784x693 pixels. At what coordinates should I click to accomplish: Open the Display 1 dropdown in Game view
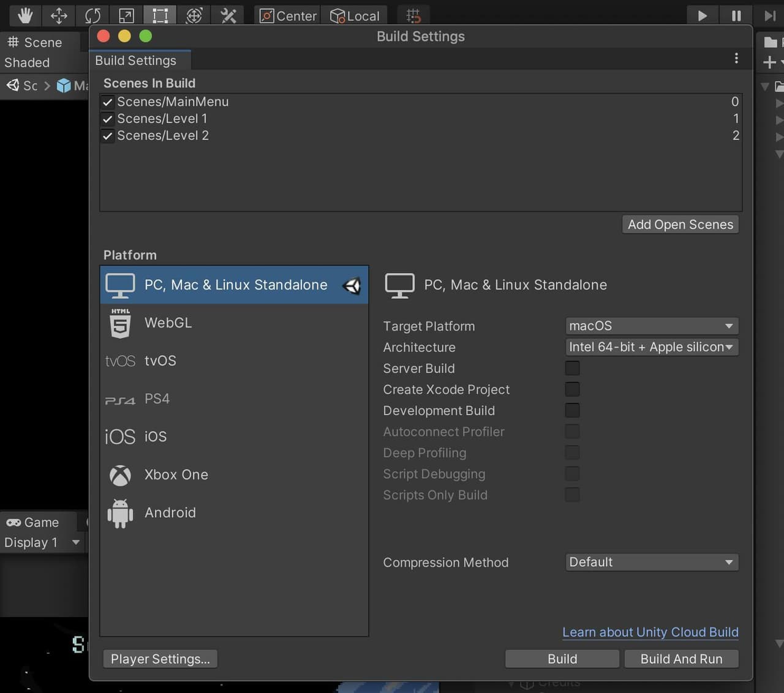(42, 542)
